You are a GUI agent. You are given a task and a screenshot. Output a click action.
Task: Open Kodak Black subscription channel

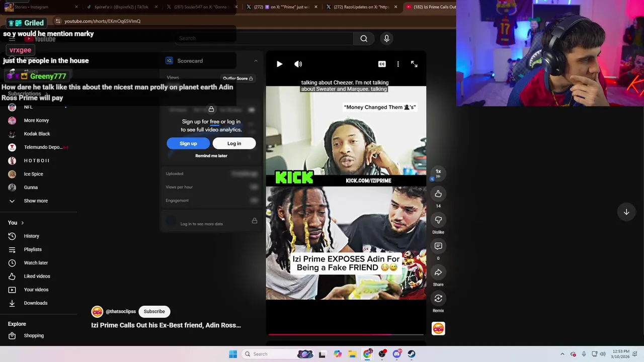coord(38,134)
